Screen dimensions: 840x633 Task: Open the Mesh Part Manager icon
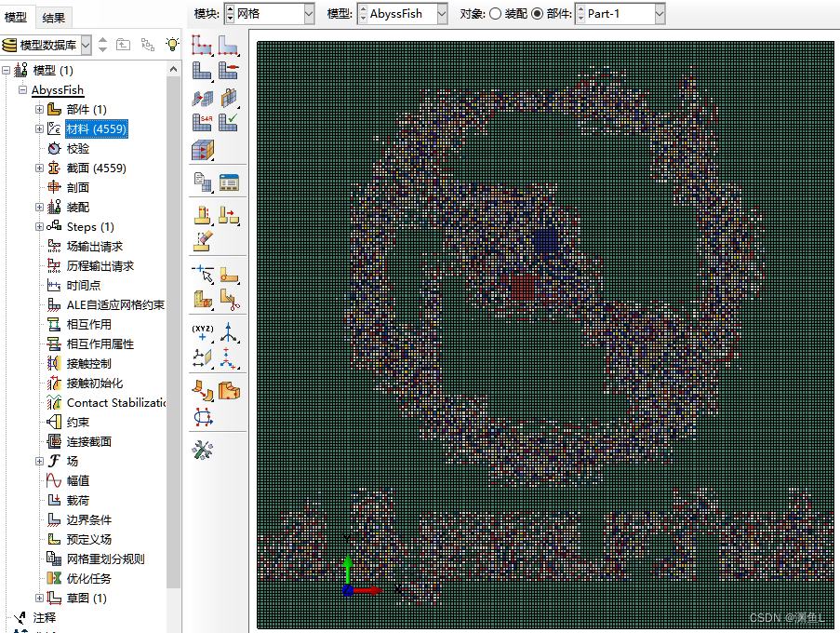(x=229, y=182)
